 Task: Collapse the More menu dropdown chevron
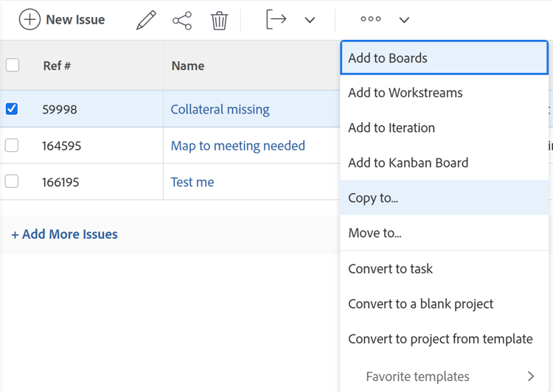(404, 20)
